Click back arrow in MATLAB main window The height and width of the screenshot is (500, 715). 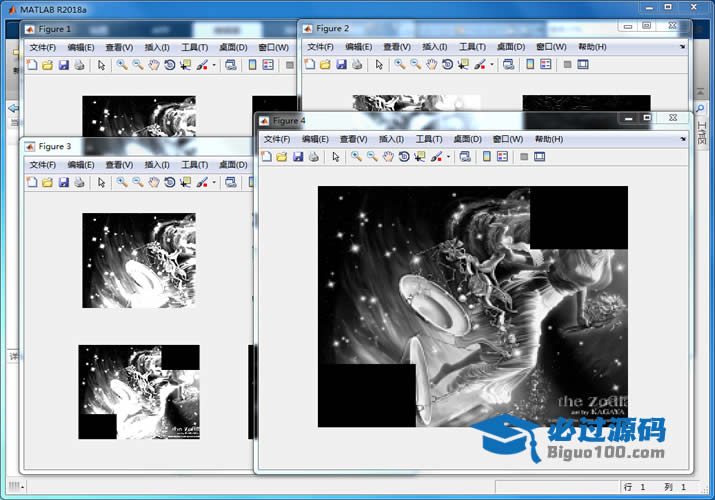coord(13,108)
